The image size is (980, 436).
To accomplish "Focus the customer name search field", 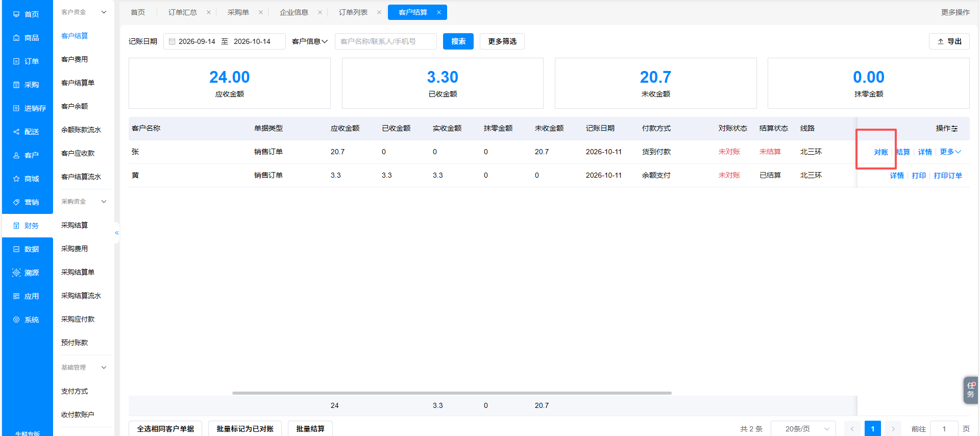I will 386,41.
